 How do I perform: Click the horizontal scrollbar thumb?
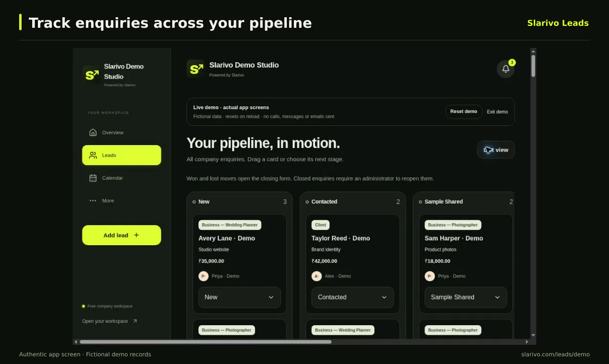pos(206,342)
